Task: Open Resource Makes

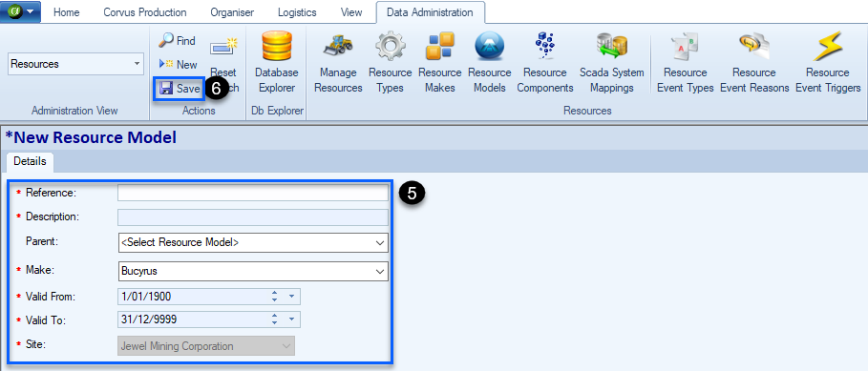Action: click(x=439, y=63)
